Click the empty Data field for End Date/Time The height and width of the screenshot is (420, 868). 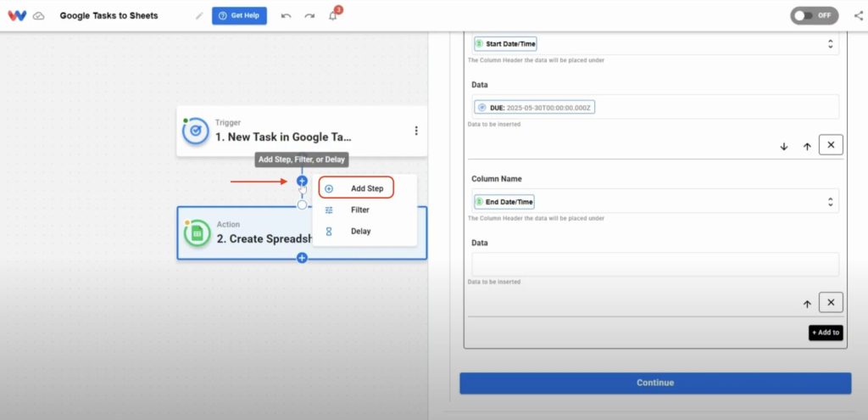[655, 264]
